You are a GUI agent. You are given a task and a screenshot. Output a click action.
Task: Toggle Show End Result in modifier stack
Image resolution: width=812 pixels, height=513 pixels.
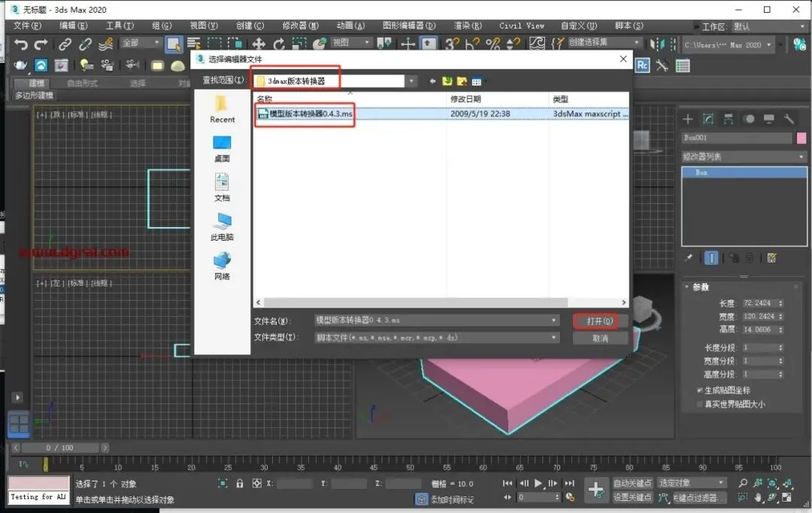coord(711,258)
